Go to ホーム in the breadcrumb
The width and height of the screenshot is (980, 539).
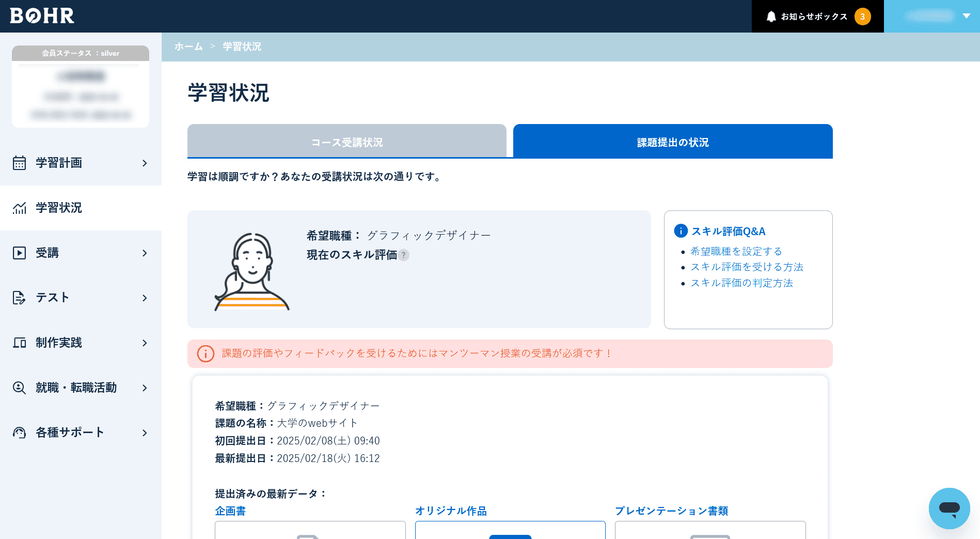click(x=188, y=47)
